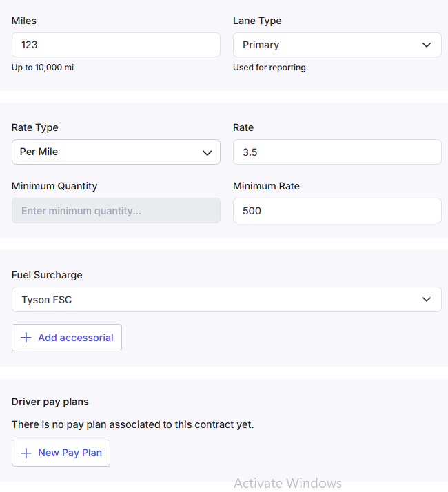The width and height of the screenshot is (448, 492).
Task: Open the Rate Type dropdown showing Per Mile
Action: [116, 152]
